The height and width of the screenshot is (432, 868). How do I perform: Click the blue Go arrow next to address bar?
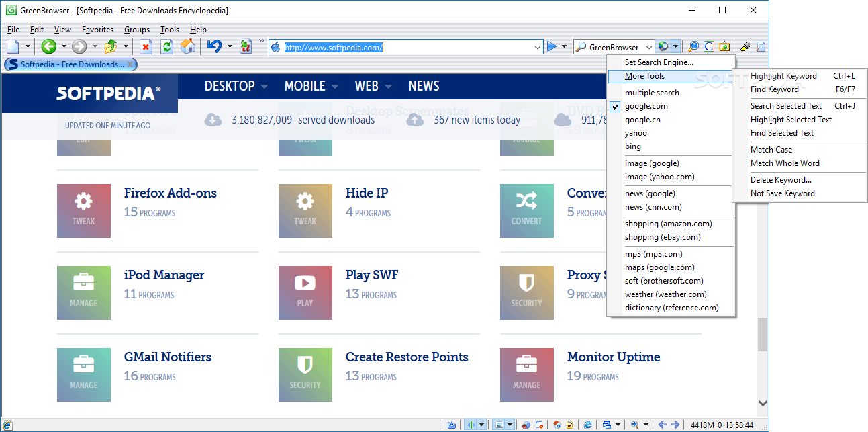(552, 46)
